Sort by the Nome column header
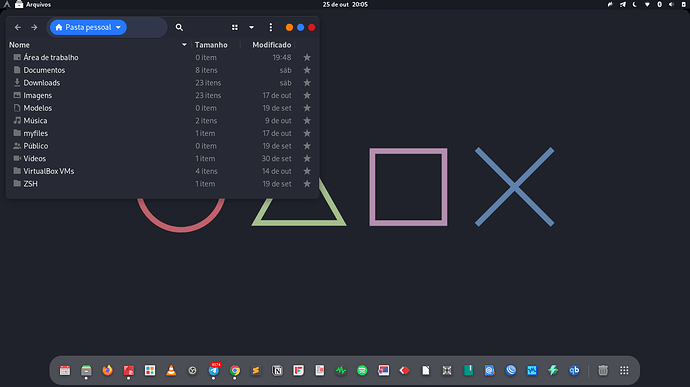Viewport: 690px width, 387px height. point(19,45)
